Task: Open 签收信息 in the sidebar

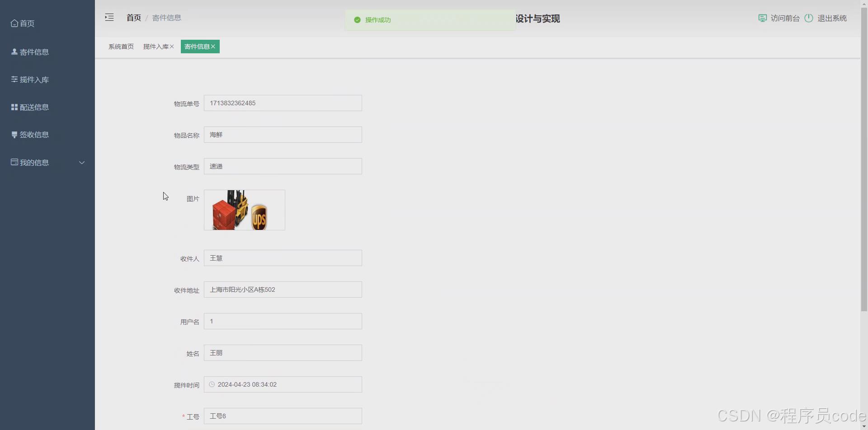Action: pyautogui.click(x=47, y=135)
